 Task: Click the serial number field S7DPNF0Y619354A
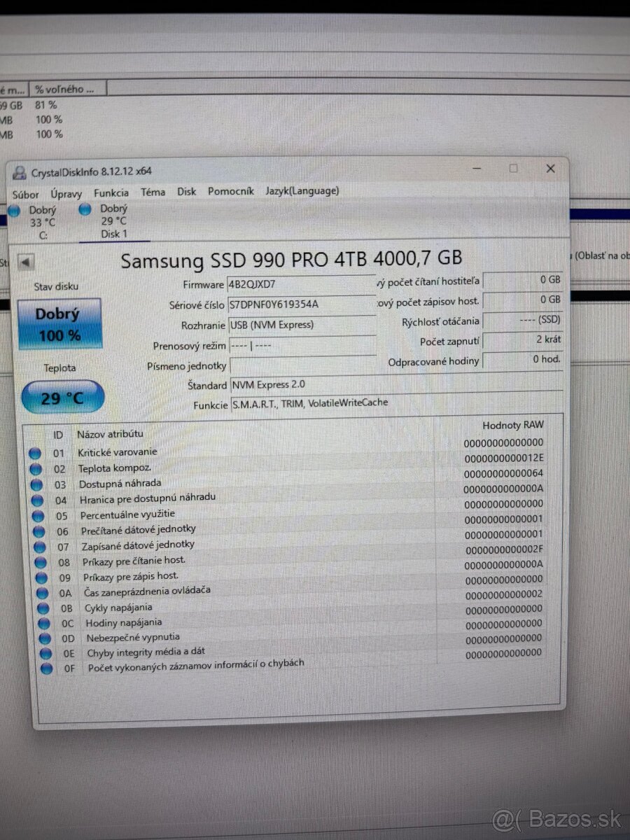(301, 305)
